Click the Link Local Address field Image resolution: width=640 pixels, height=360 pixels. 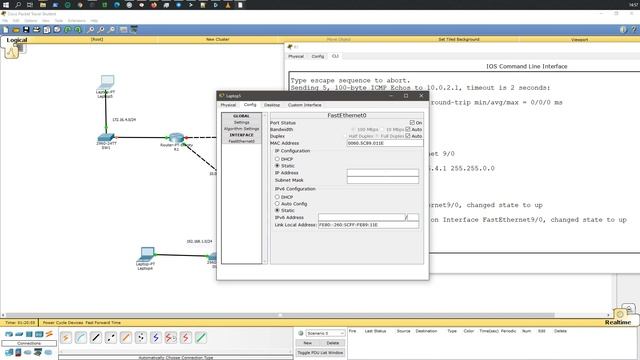[x=368, y=224]
